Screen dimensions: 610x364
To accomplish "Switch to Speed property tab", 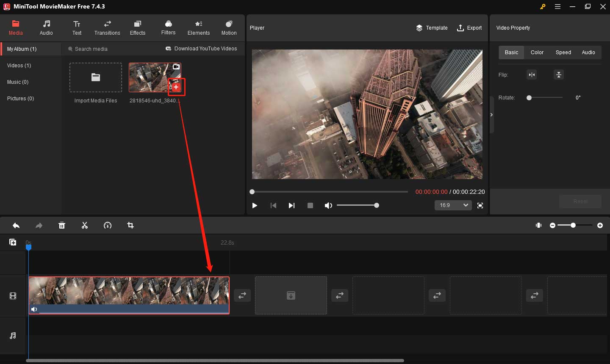I will click(563, 52).
